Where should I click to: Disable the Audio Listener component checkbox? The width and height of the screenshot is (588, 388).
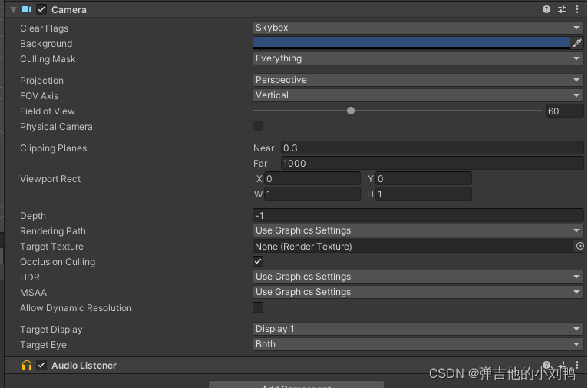[41, 365]
